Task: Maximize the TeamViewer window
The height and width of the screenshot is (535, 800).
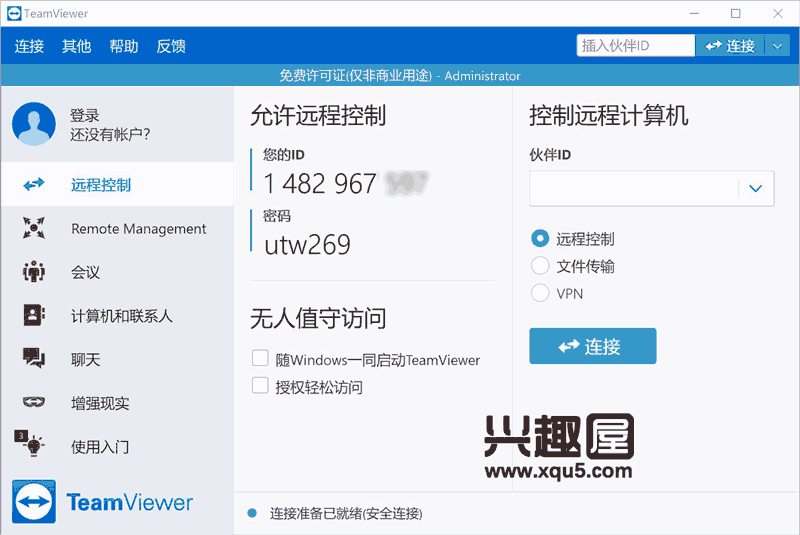Action: (736, 13)
